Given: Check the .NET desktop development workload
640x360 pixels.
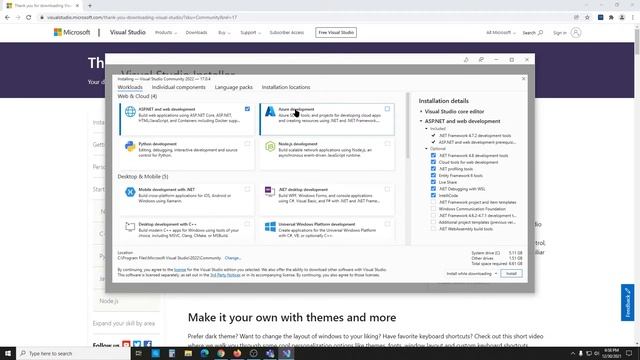Looking at the screenshot, I should (387, 189).
